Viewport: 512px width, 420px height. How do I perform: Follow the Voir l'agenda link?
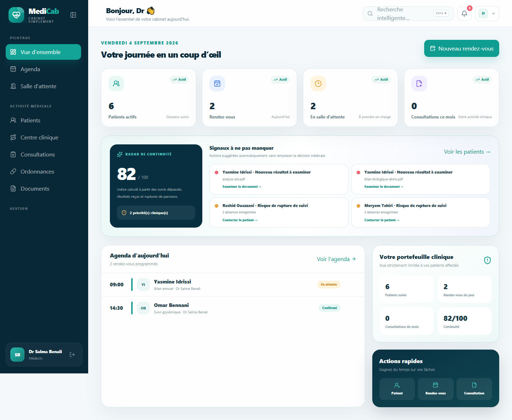pyautogui.click(x=336, y=259)
